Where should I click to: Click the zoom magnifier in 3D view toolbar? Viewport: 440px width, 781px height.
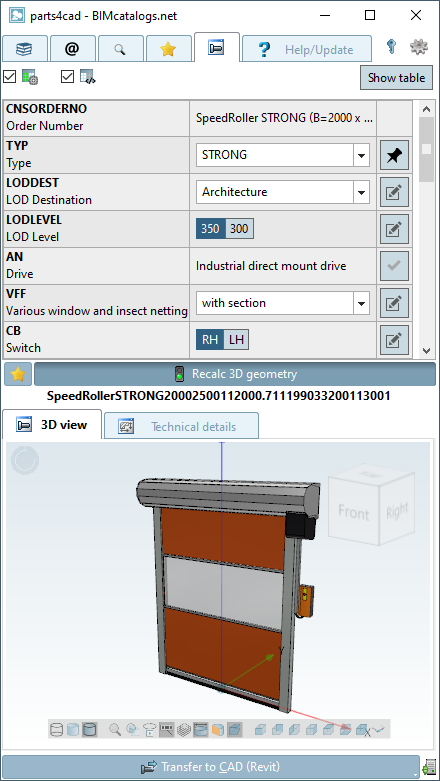115,730
